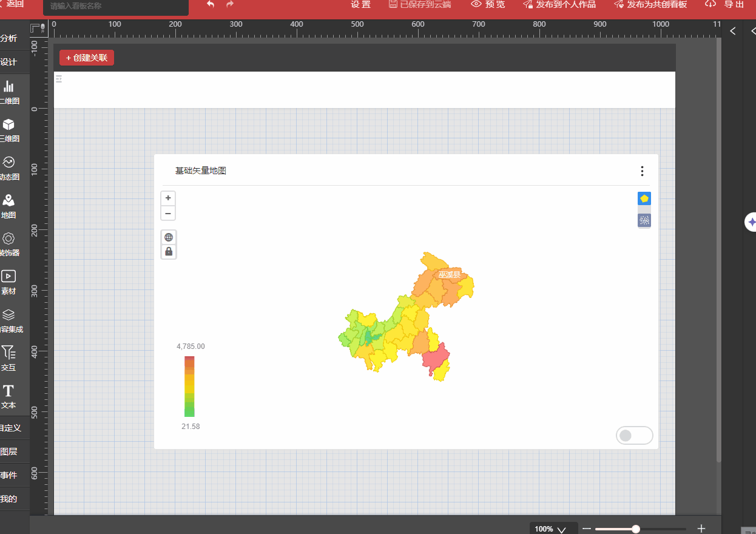Switch to the 图层 layers tab
Viewport: 756px width, 534px height.
click(8, 451)
